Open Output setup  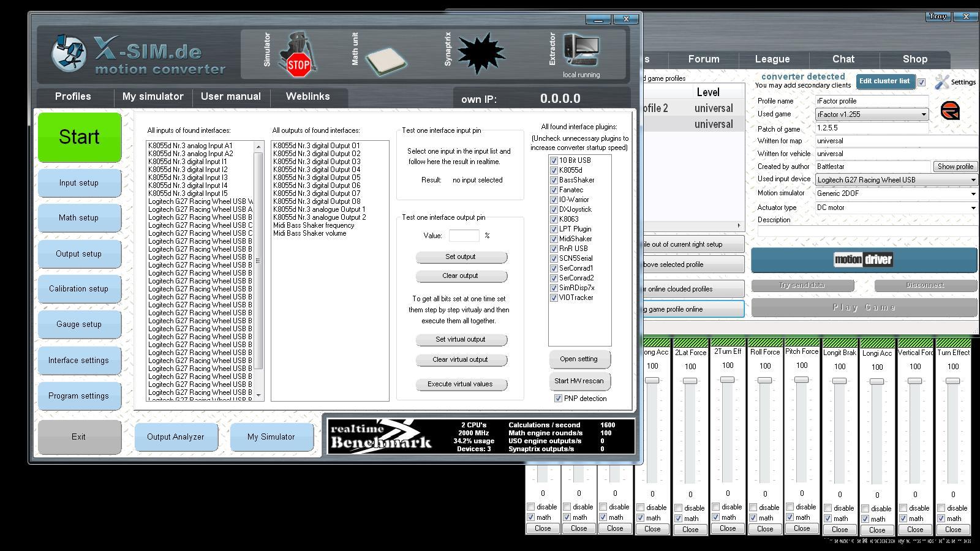(79, 254)
